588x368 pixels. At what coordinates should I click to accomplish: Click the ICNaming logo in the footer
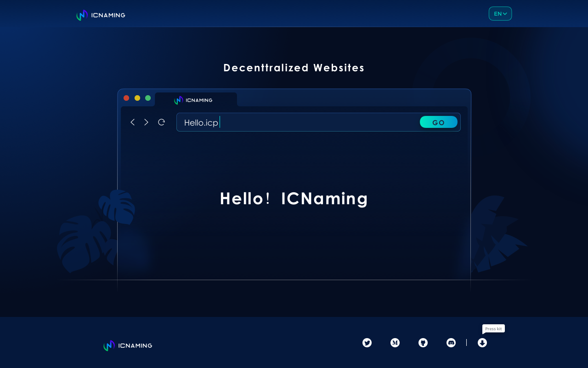point(128,345)
